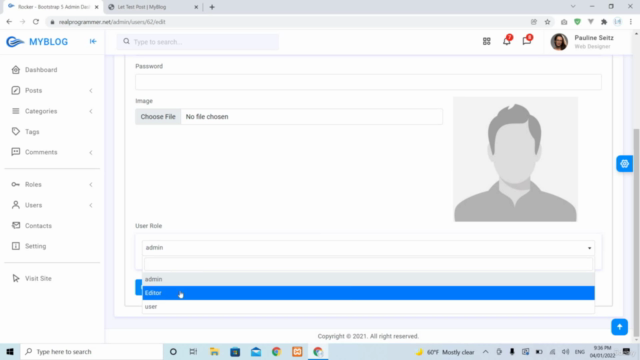Viewport: 640px width, 360px height.
Task: Select admin option in role list
Action: [x=368, y=279]
